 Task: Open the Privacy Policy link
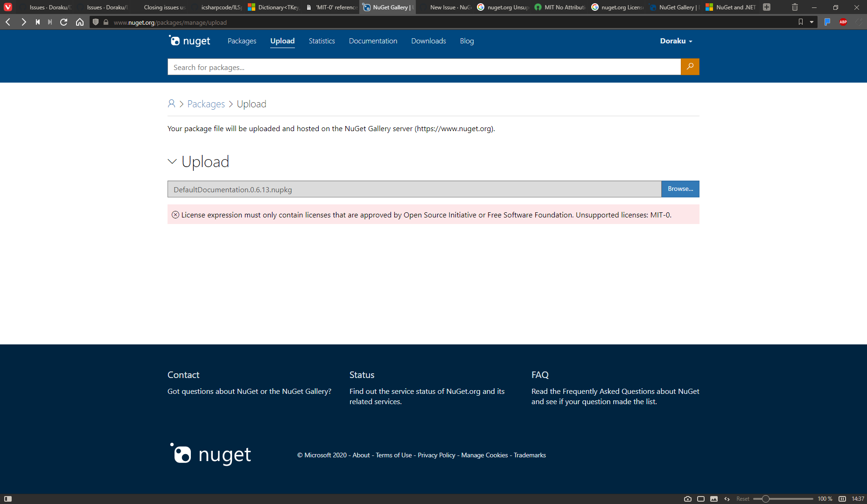coord(436,455)
